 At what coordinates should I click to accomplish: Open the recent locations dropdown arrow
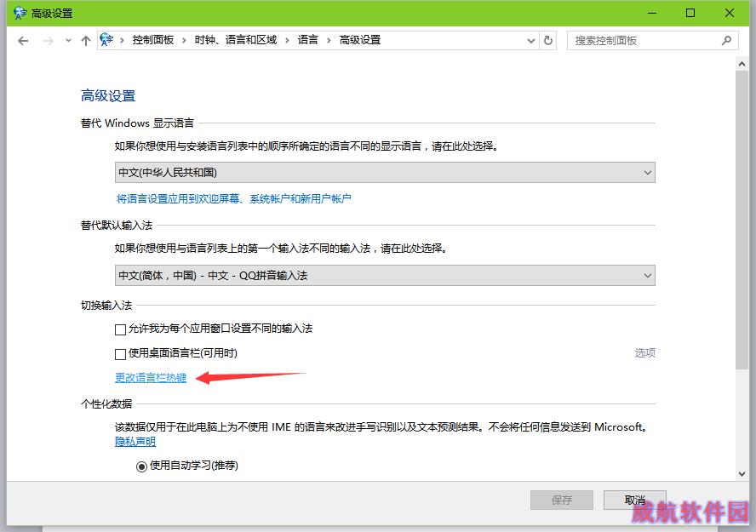[x=68, y=41]
